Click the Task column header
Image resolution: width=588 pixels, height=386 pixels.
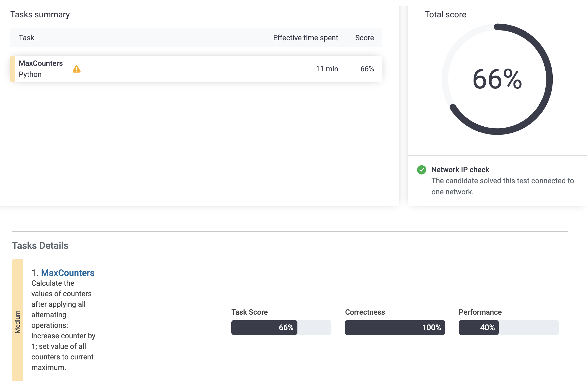26,38
